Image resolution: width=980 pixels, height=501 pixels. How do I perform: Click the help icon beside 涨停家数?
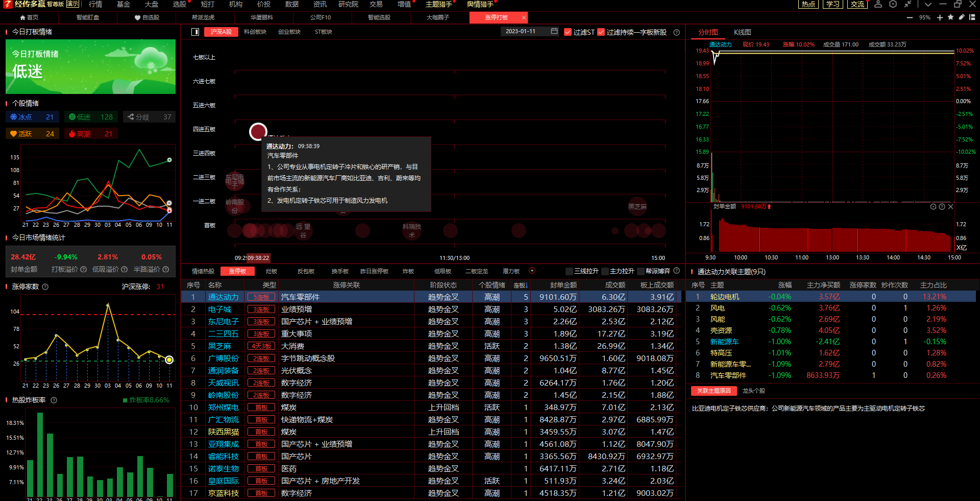point(45,287)
